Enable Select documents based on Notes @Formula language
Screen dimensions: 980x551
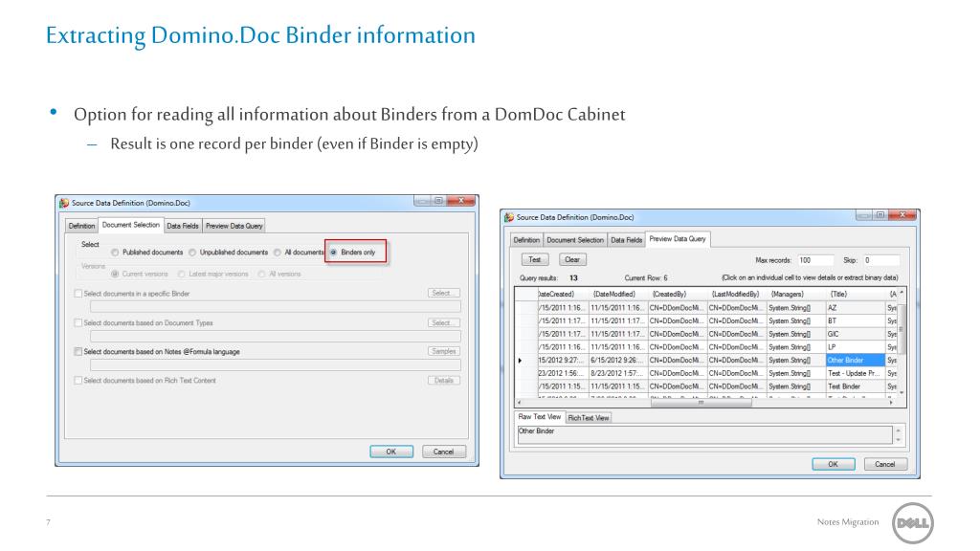pyautogui.click(x=78, y=352)
